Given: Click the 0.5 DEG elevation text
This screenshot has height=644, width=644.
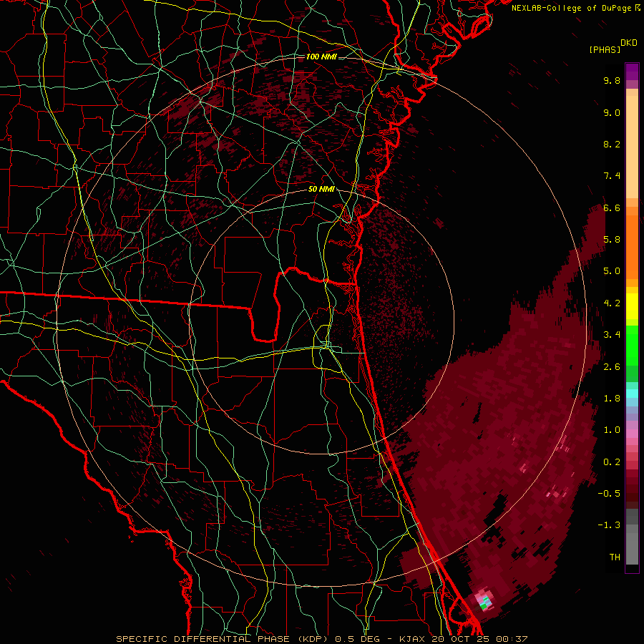Looking at the screenshot, I should [358, 639].
